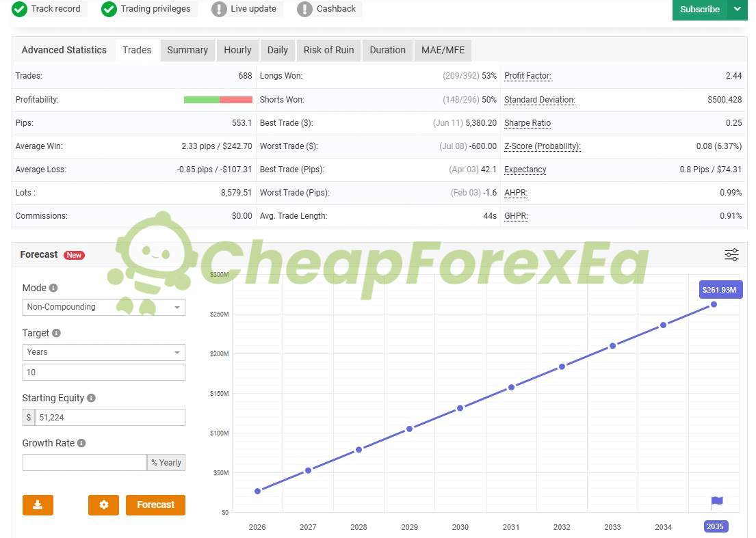Click the Track record green check icon
This screenshot has height=538, width=756.
[19, 9]
